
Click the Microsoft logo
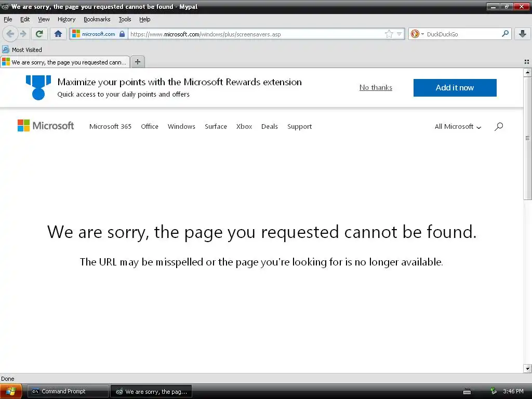[46, 126]
